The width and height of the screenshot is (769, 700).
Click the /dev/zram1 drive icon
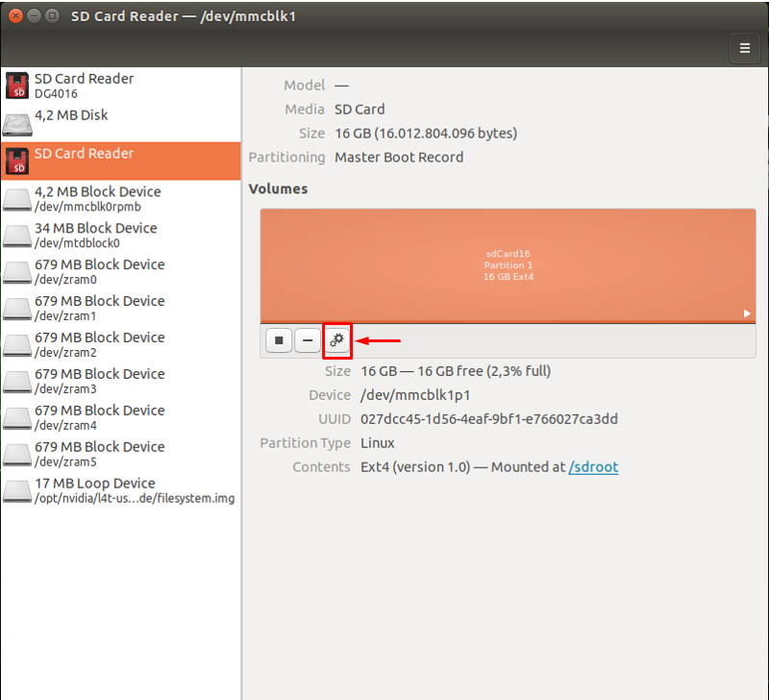pos(17,309)
